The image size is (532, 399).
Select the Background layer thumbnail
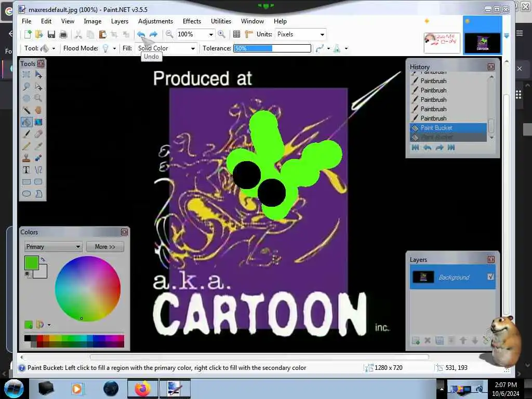(423, 277)
